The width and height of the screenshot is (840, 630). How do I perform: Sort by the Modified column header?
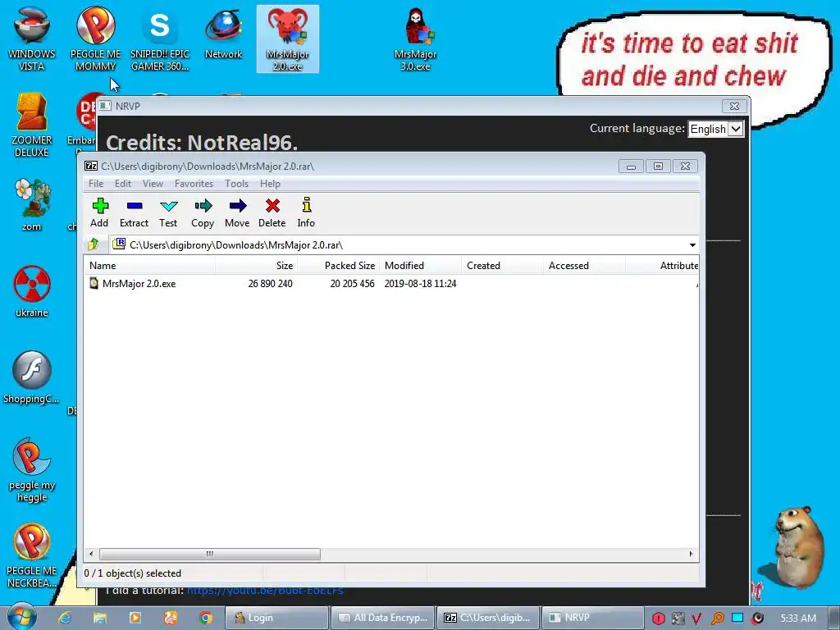tap(421, 265)
